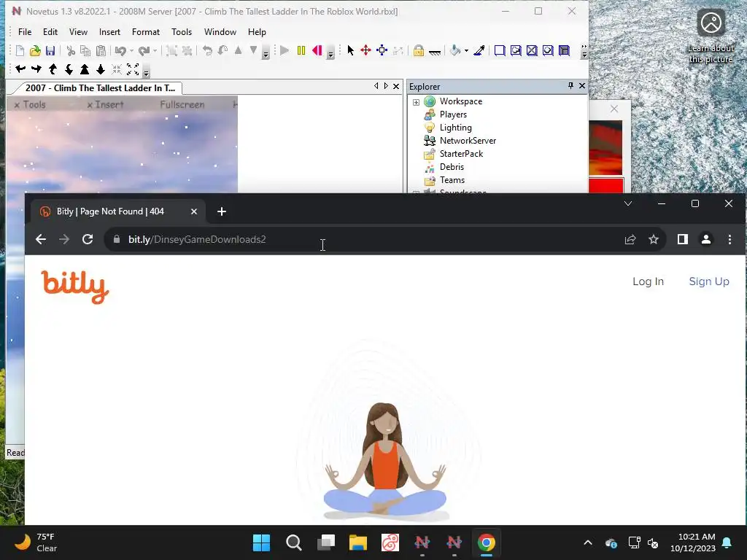Image resolution: width=747 pixels, height=560 pixels.
Task: Open the Help menu
Action: coord(257,32)
